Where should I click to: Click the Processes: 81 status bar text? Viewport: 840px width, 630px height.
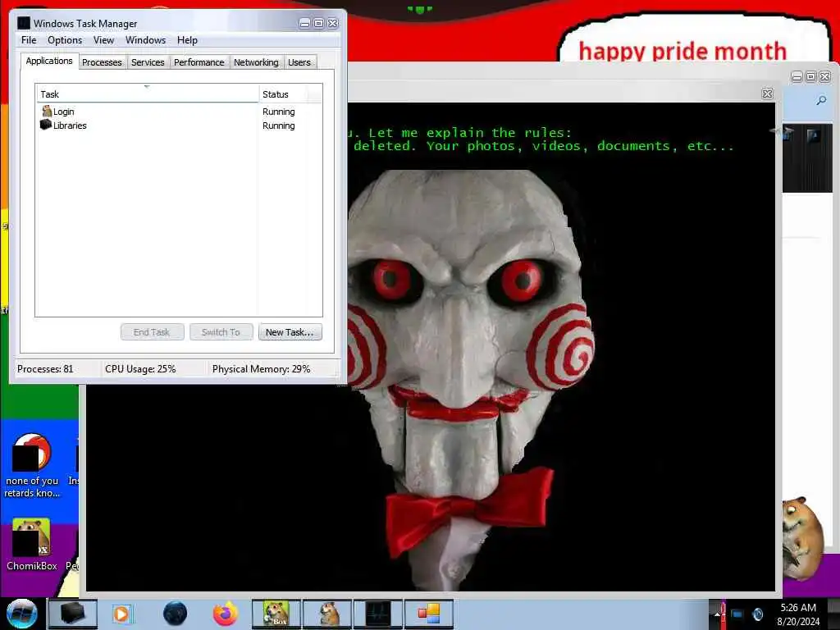coord(45,369)
